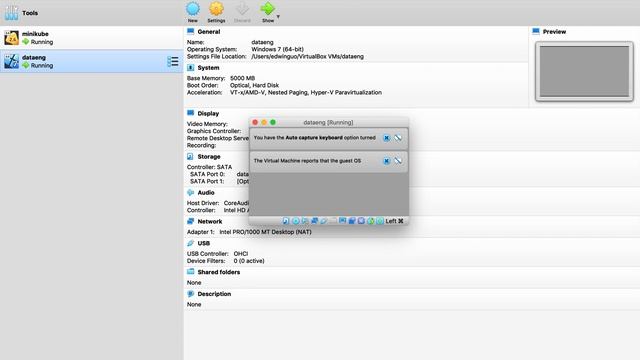The width and height of the screenshot is (640, 360).
Task: Click the USB indicator in VM status bar
Action: pyautogui.click(x=324, y=221)
